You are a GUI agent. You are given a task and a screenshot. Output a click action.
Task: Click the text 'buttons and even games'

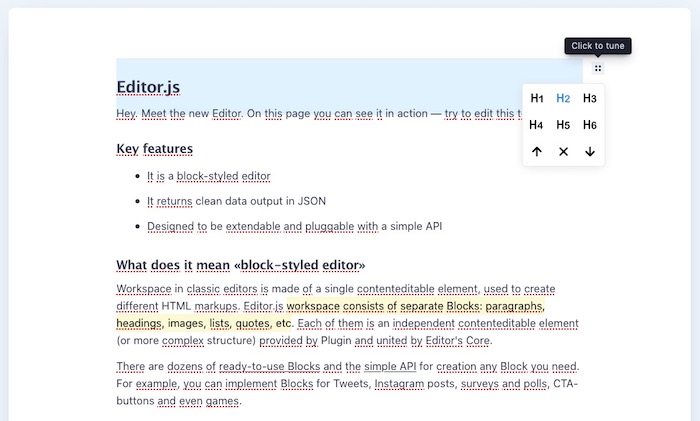point(178,401)
